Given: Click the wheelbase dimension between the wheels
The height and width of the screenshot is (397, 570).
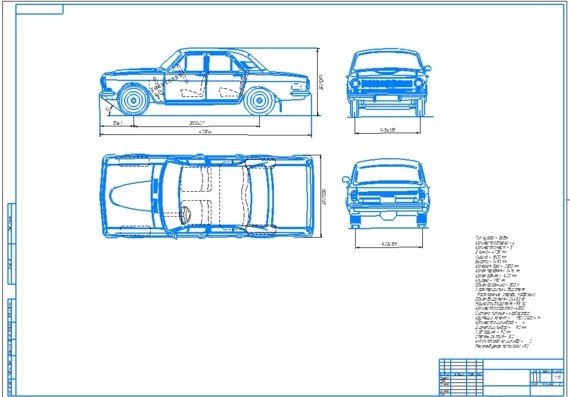Looking at the screenshot, I should point(197,124).
